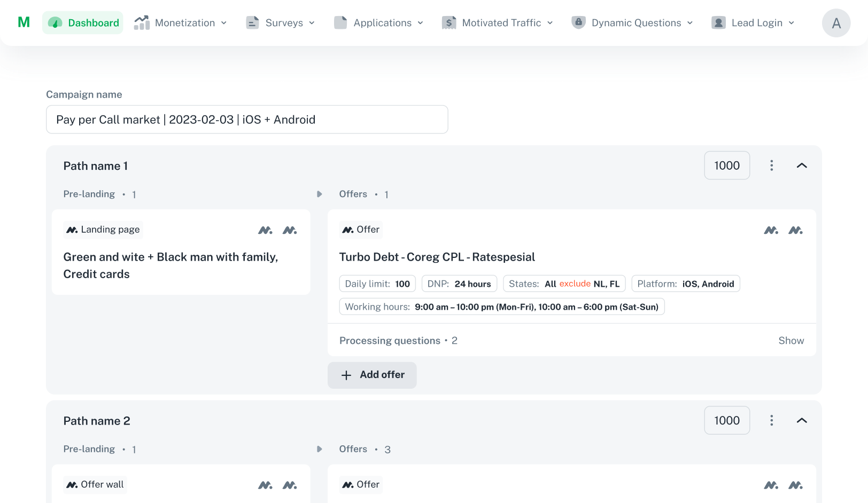Collapse Path name 2 section
868x503 pixels.
802,421
